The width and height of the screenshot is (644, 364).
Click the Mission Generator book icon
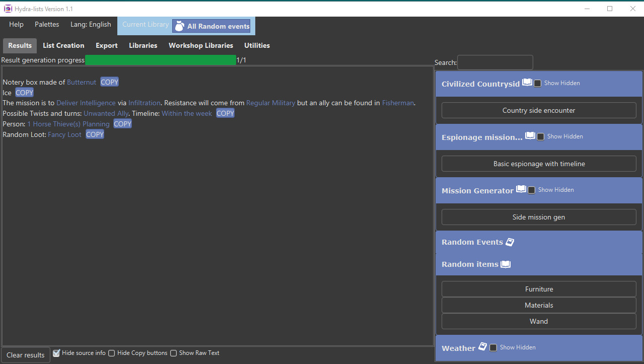coord(522,188)
